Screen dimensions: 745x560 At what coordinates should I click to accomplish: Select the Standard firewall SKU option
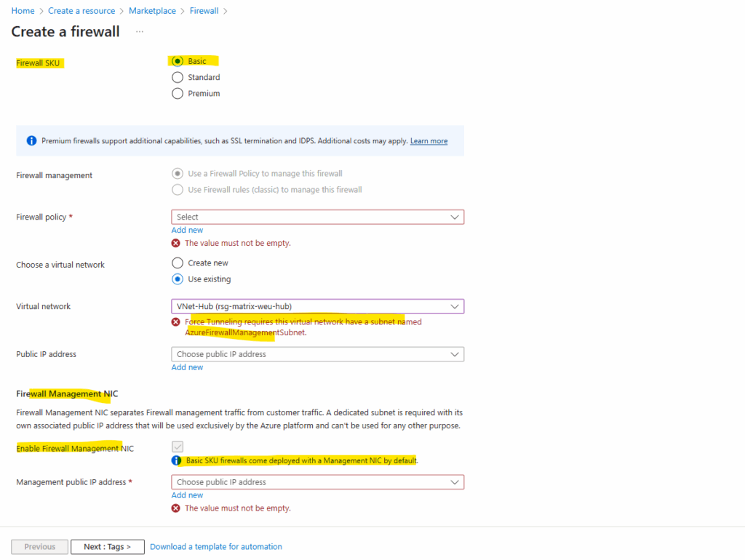point(178,77)
